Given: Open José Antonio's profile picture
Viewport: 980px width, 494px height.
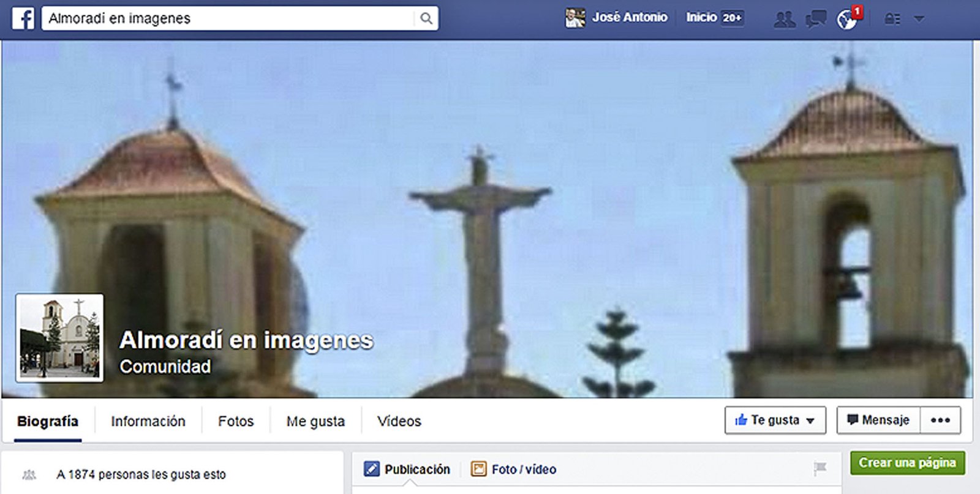Looking at the screenshot, I should tap(575, 18).
